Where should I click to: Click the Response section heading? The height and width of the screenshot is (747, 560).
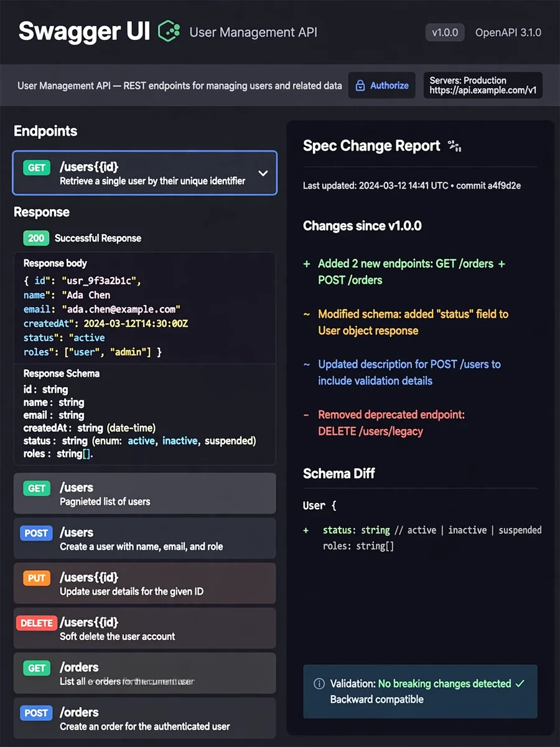tap(42, 212)
